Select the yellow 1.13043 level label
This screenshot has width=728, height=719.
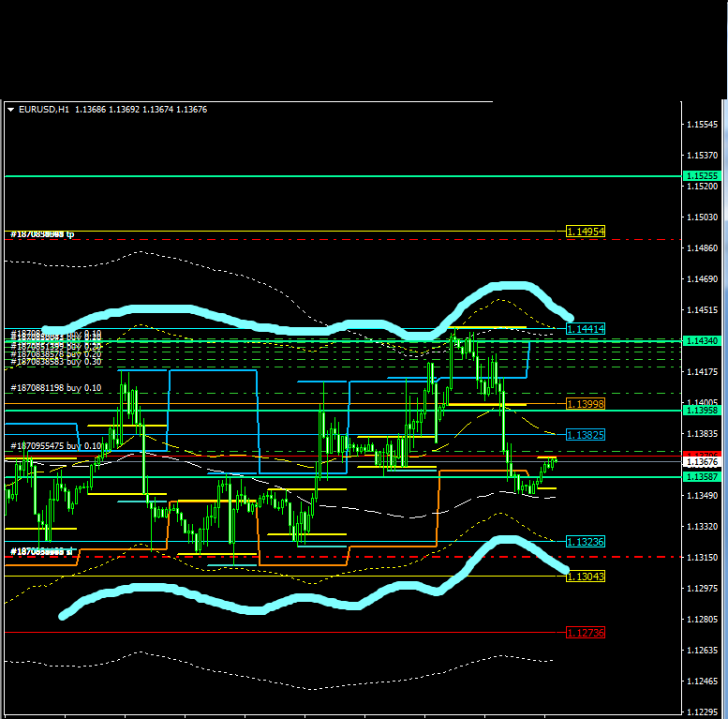coord(586,577)
